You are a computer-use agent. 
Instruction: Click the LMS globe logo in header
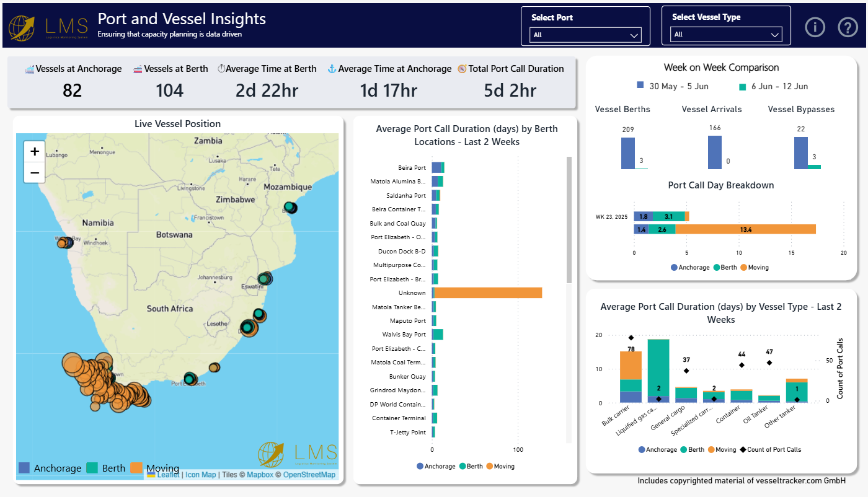click(22, 28)
